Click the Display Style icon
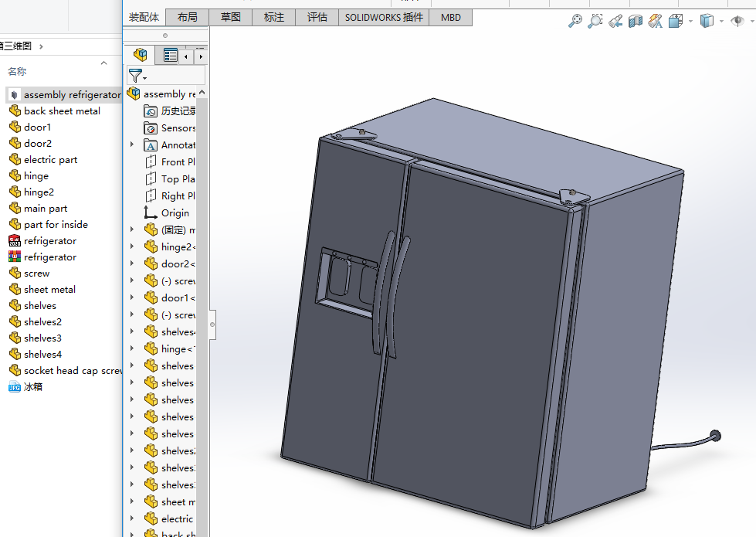Viewport: 756px width, 537px height. pos(707,22)
